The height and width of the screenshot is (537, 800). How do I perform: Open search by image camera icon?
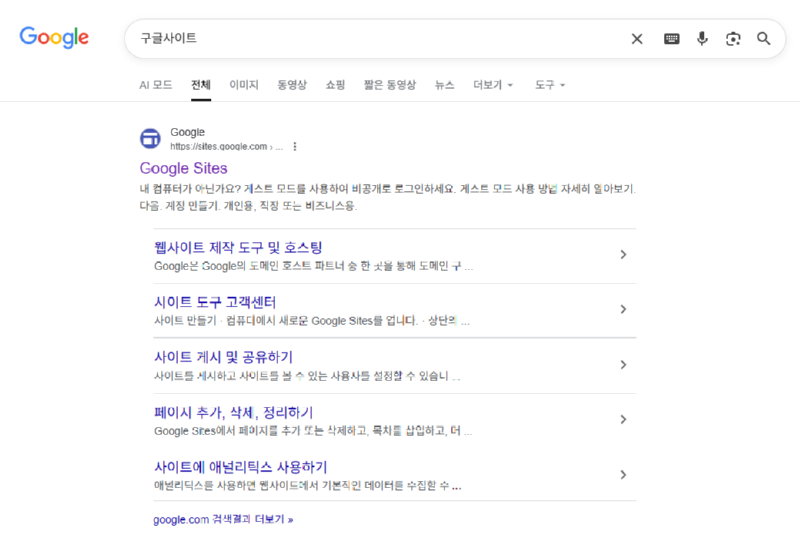tap(733, 39)
